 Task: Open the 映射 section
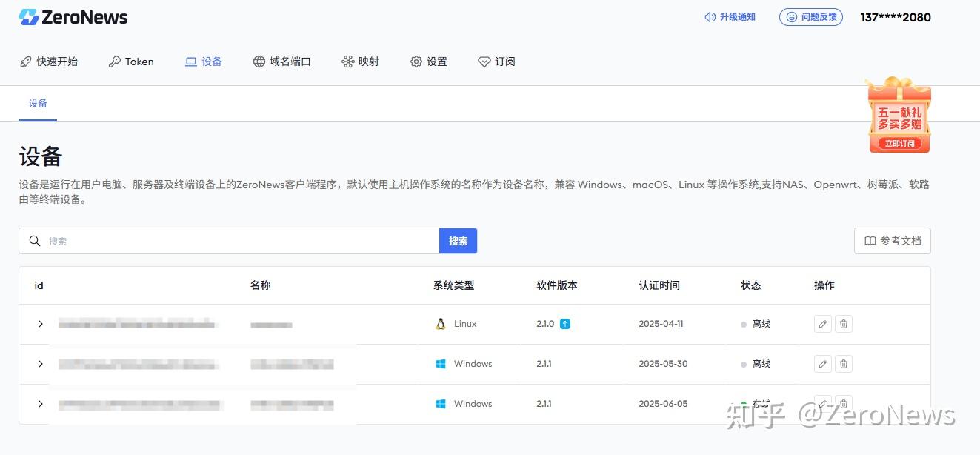coord(360,62)
